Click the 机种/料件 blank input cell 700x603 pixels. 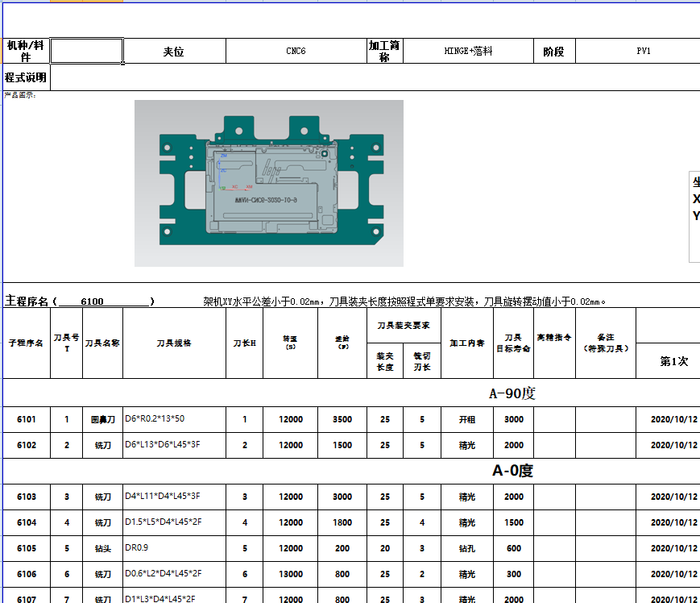(86, 50)
